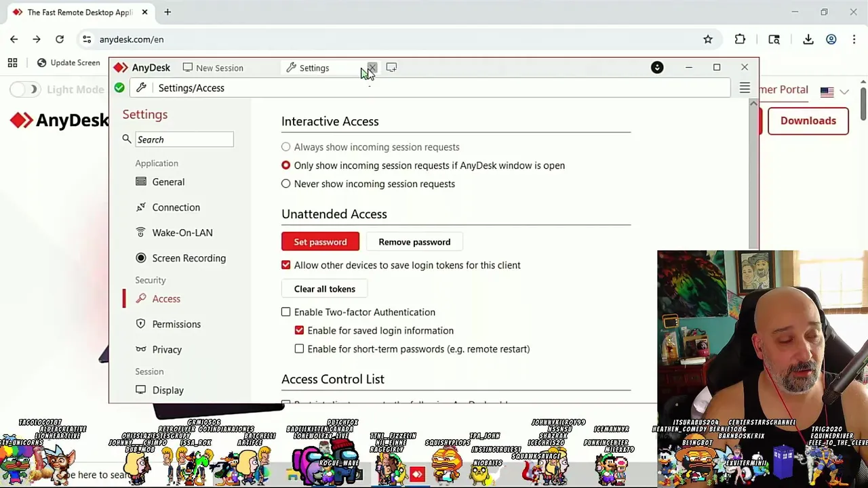Open the AnyDesk profile dropdown icon
Viewport: 868px width, 488px height.
(657, 67)
